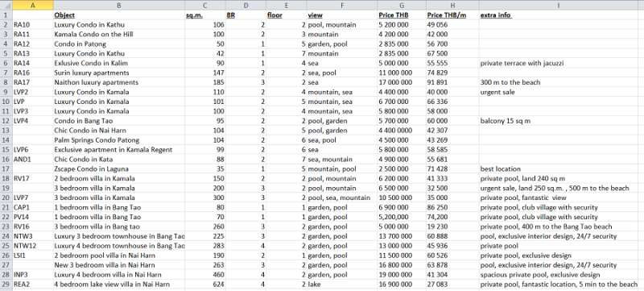Viewport: 644px width, 291px height.
Task: Click the 'Price THB' header cell
Action: [402, 15]
